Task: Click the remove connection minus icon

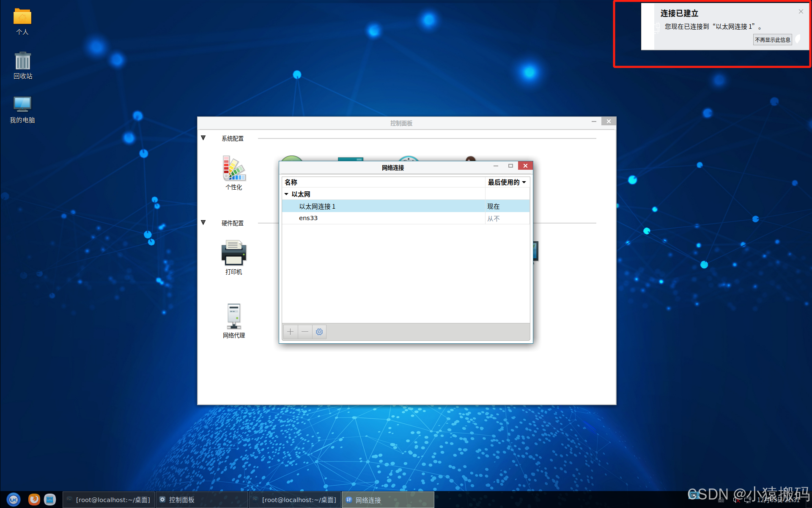Action: tap(305, 332)
